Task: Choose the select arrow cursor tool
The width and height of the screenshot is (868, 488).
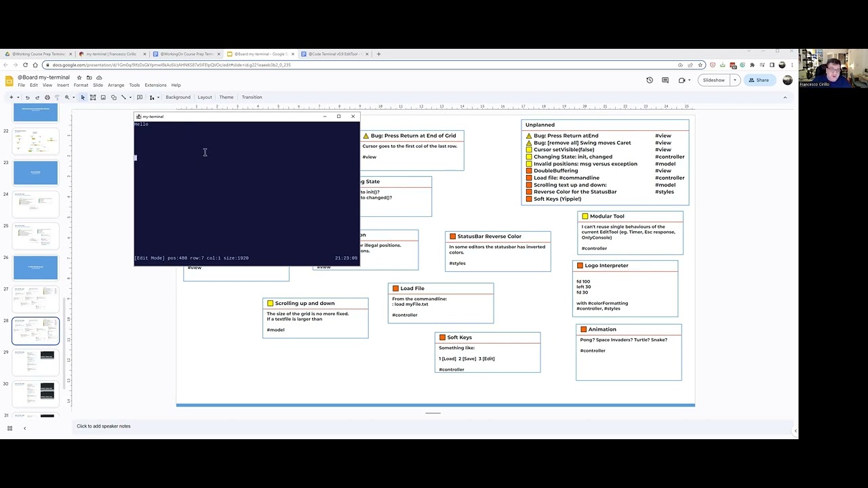Action: click(83, 97)
